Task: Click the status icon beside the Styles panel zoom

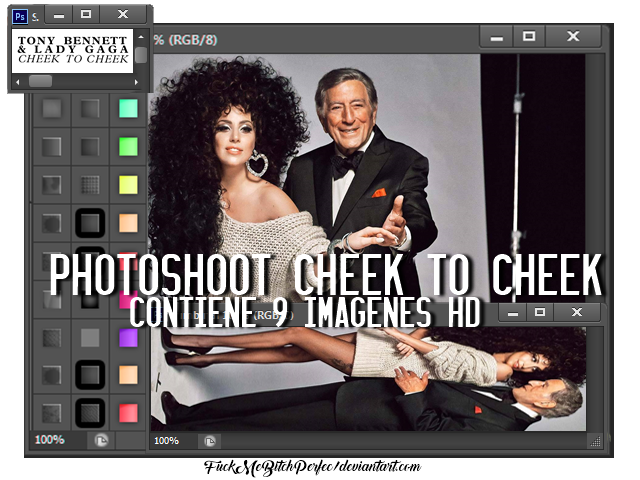Action: pos(101,440)
